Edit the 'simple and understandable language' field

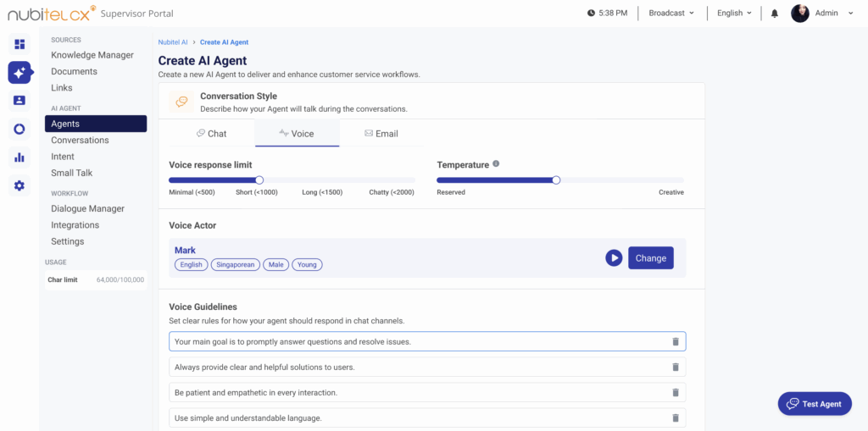click(x=427, y=418)
